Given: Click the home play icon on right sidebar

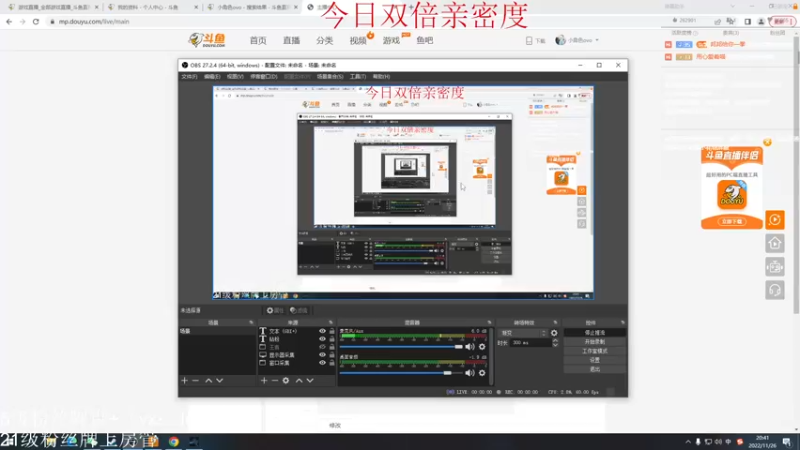Looking at the screenshot, I should pyautogui.click(x=774, y=243).
